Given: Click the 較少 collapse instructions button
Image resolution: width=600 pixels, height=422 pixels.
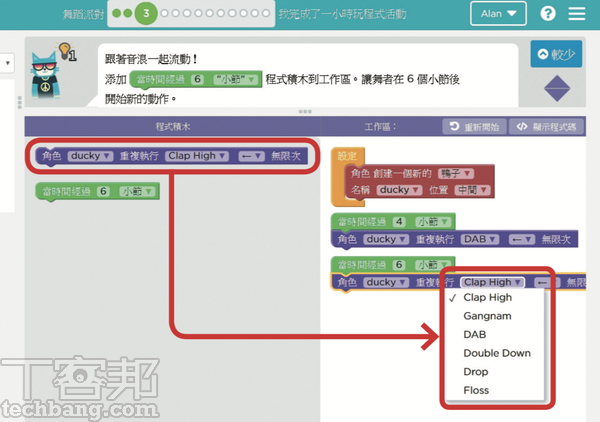Looking at the screenshot, I should pos(556,54).
